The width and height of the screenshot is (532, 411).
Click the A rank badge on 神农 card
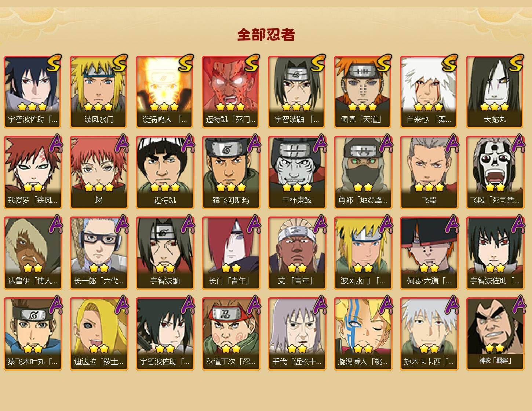(518, 304)
